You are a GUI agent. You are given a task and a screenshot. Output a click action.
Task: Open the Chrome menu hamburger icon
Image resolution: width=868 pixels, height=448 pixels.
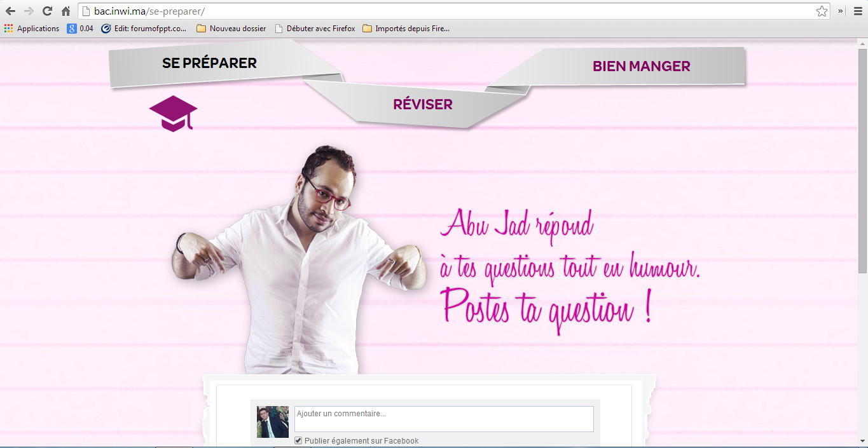coord(857,11)
